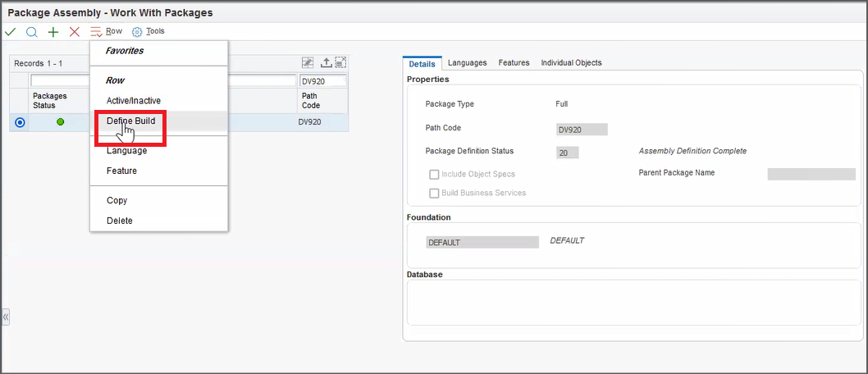The width and height of the screenshot is (868, 374).
Task: Select the DV920 row radio button
Action: 20,122
